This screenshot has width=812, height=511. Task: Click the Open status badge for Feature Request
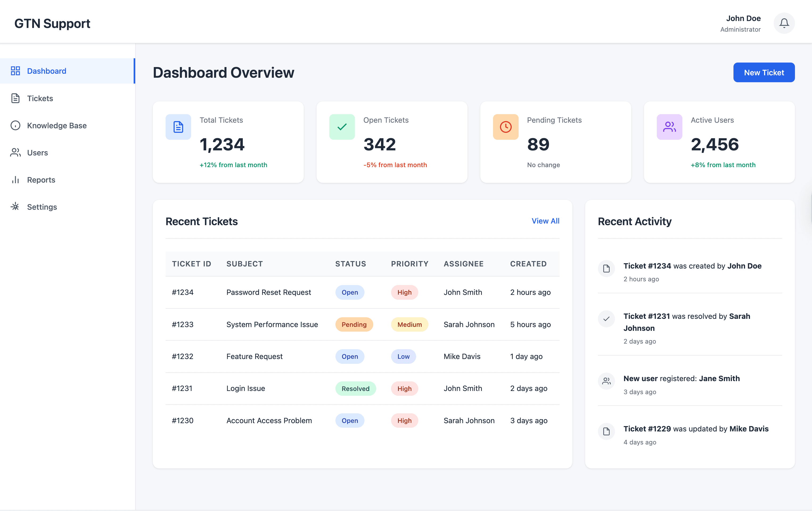[349, 356]
